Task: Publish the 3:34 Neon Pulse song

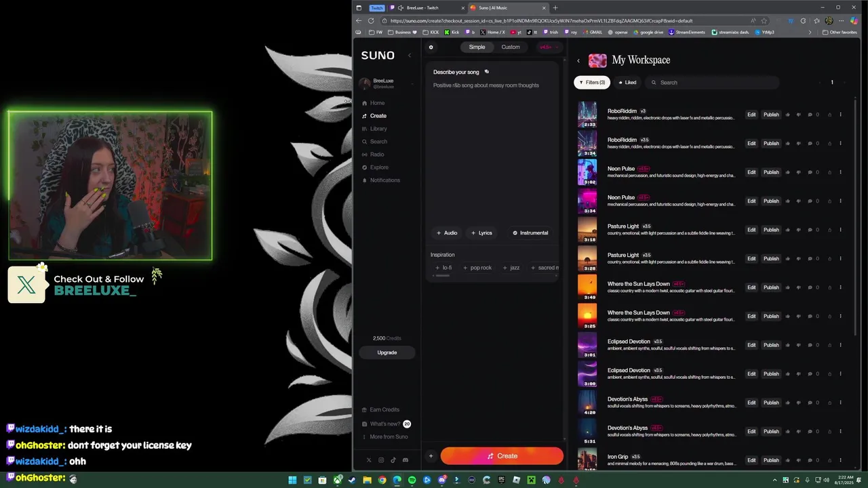Action: [x=771, y=201]
